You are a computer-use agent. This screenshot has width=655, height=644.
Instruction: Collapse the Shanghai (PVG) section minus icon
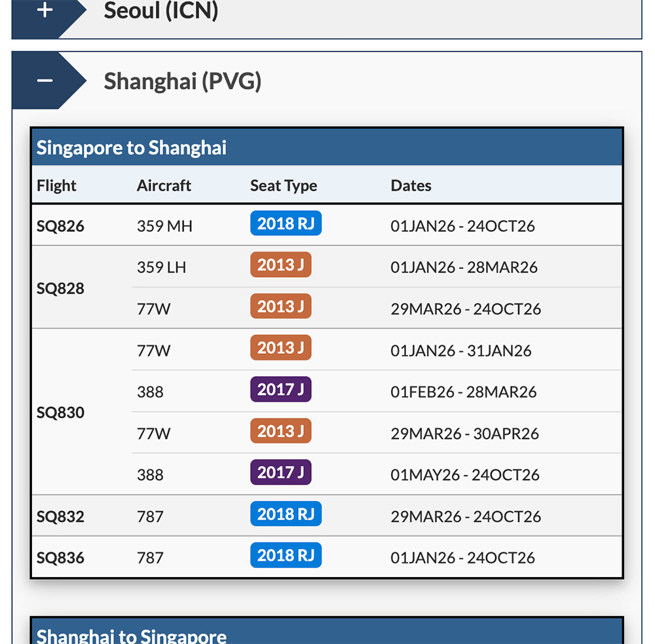coord(45,81)
